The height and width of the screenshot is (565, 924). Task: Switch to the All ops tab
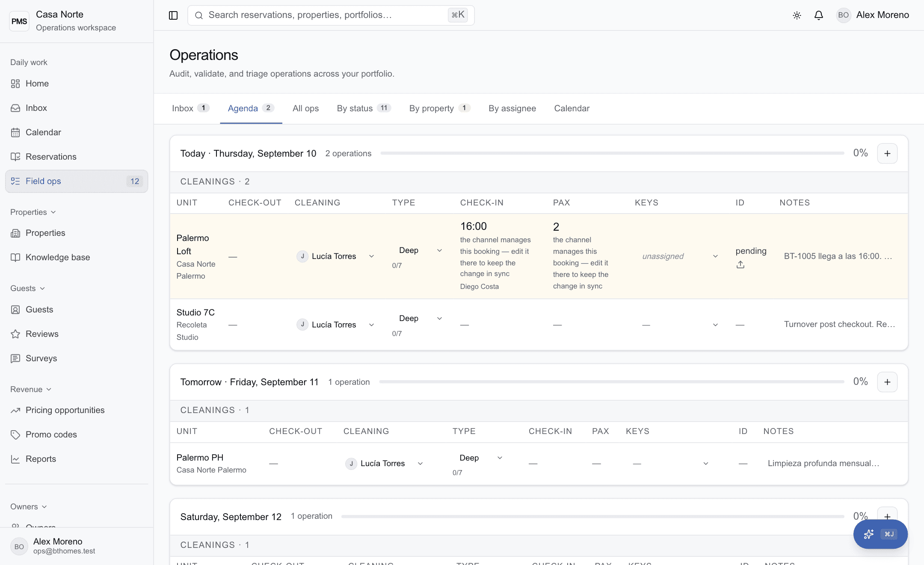point(305,108)
